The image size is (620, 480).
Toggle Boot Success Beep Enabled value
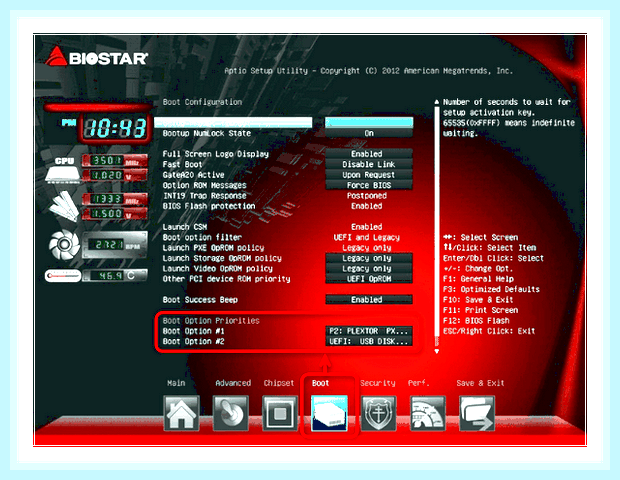369,300
